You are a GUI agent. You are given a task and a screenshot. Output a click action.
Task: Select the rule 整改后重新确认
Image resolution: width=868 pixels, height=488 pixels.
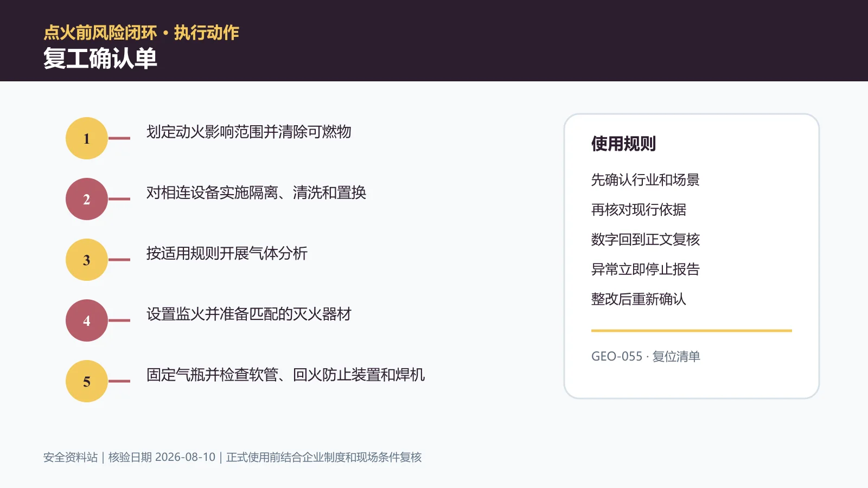[x=639, y=299]
